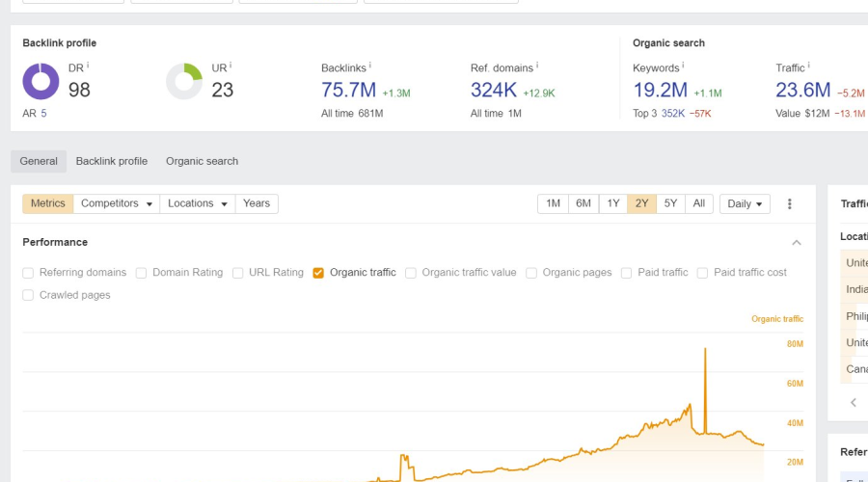Switch to the Organic search tab
This screenshot has height=482, width=868.
202,161
